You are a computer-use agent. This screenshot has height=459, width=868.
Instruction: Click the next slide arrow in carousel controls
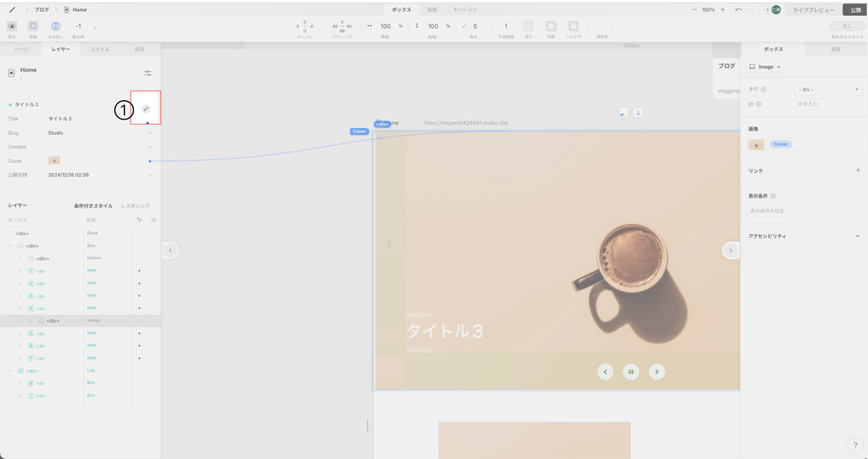pyautogui.click(x=657, y=371)
